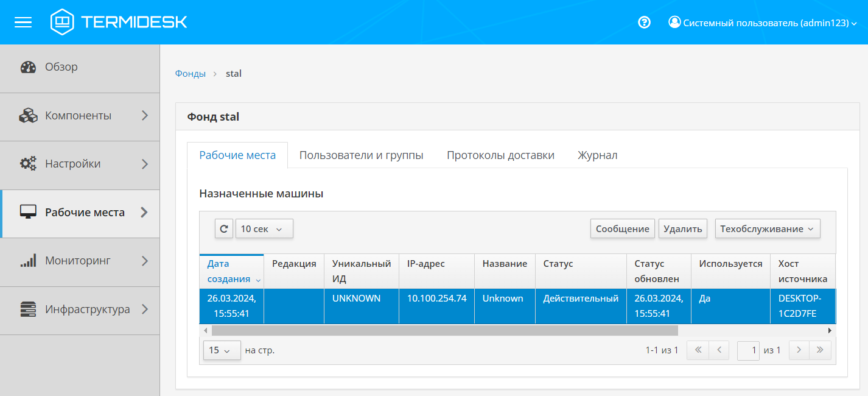Click the Сообщение button
Image resolution: width=868 pixels, height=396 pixels.
(x=622, y=228)
